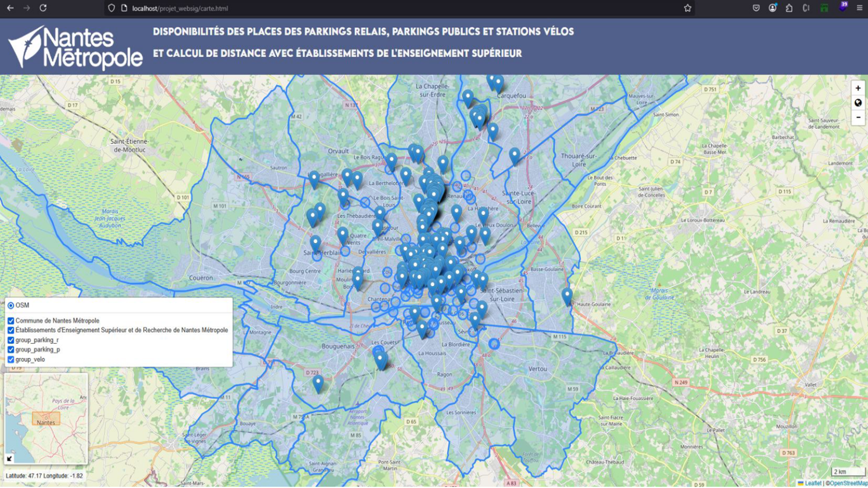This screenshot has height=488, width=868.
Task: Open the Leaflet attribution link
Action: click(x=812, y=483)
